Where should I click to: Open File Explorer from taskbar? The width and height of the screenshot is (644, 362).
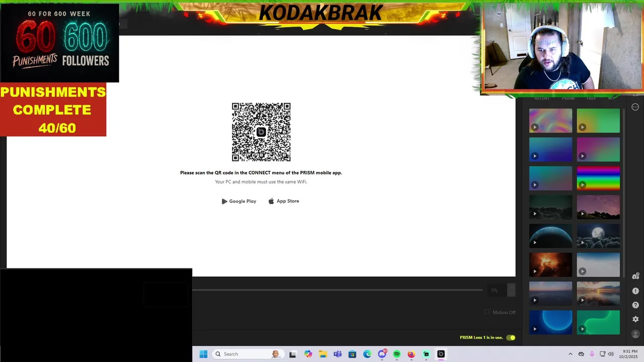[x=323, y=354]
